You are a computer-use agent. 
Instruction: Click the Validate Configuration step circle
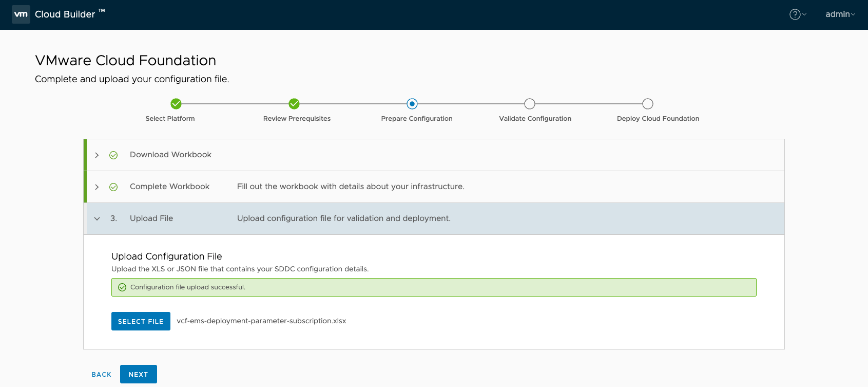(530, 104)
